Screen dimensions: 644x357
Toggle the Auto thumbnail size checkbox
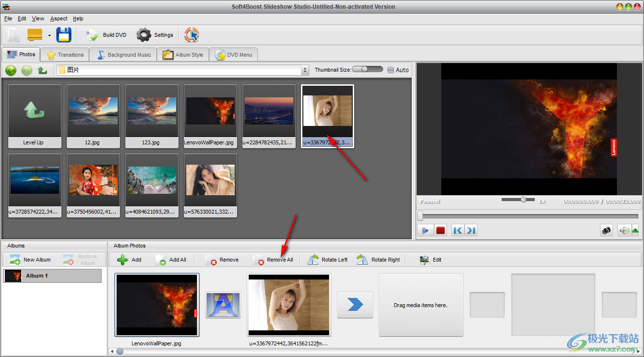point(391,70)
